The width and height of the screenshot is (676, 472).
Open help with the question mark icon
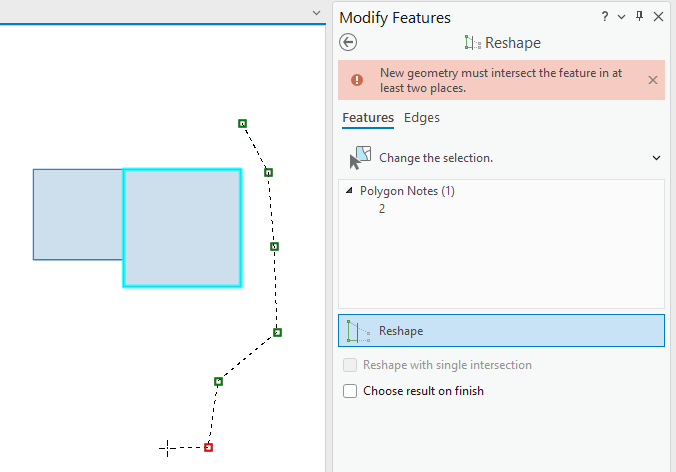[x=604, y=16]
